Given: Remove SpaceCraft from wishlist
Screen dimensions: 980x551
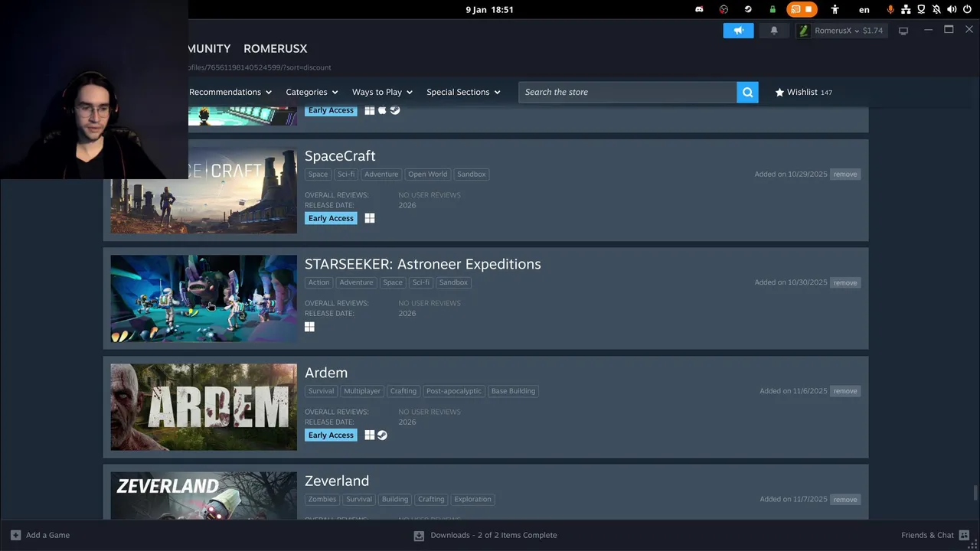Looking at the screenshot, I should click(845, 174).
